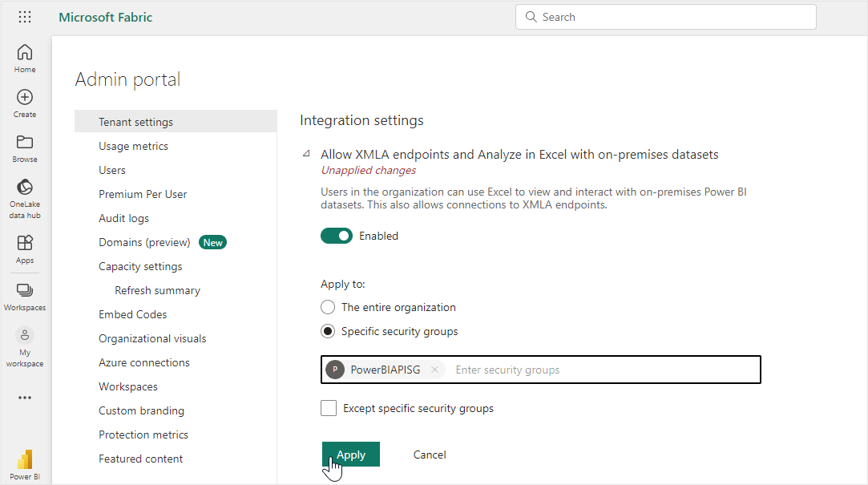Click the Create plus icon

(x=25, y=98)
